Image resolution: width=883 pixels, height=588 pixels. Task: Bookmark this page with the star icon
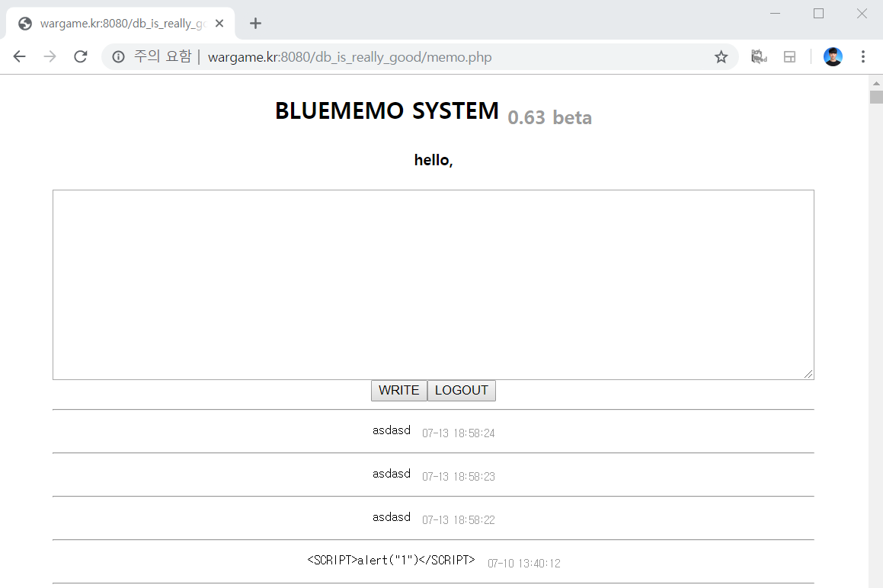tap(721, 57)
